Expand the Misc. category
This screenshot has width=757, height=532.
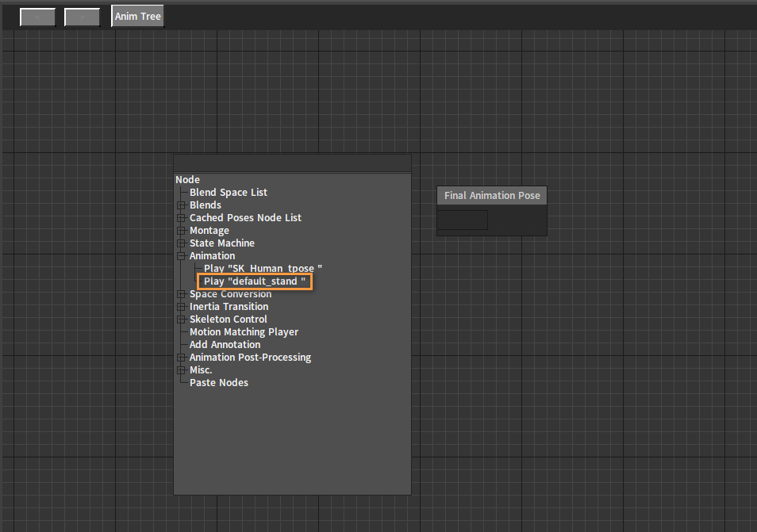click(181, 370)
